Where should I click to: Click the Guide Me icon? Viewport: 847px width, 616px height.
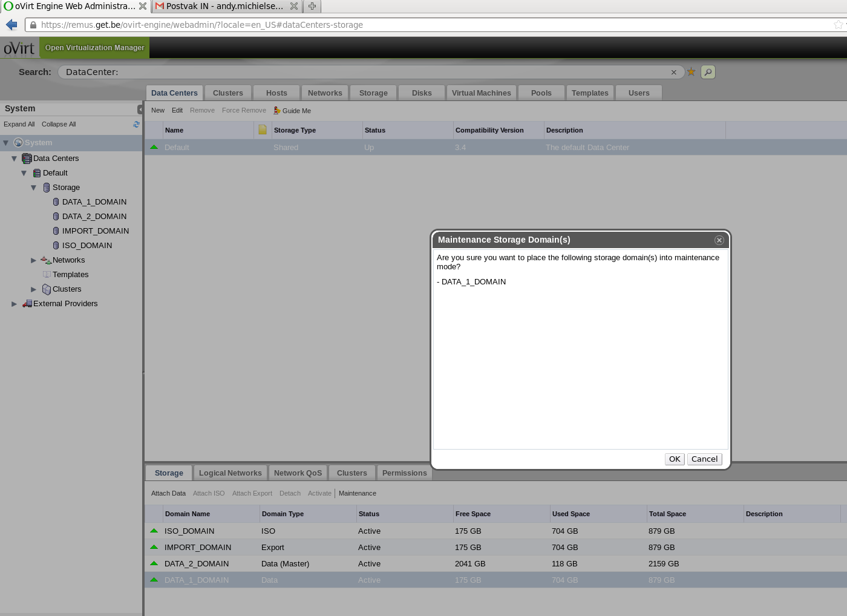pyautogui.click(x=277, y=111)
